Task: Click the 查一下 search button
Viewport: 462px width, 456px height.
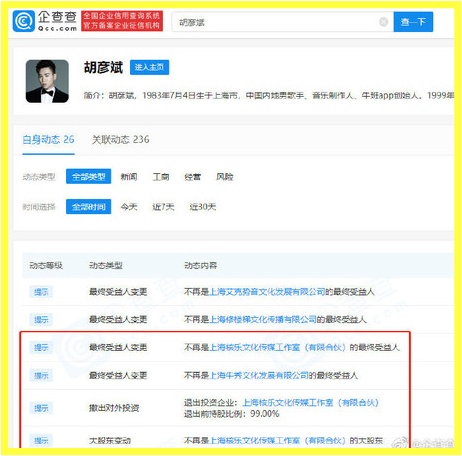Action: [413, 22]
